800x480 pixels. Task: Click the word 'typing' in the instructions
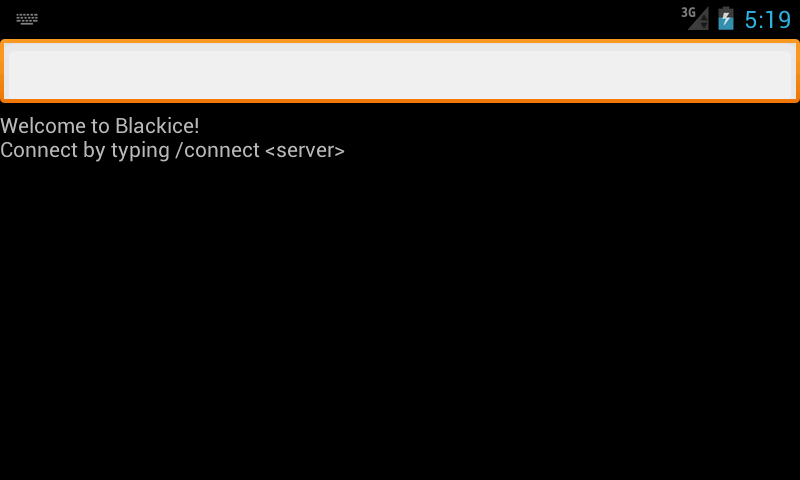click(x=140, y=151)
